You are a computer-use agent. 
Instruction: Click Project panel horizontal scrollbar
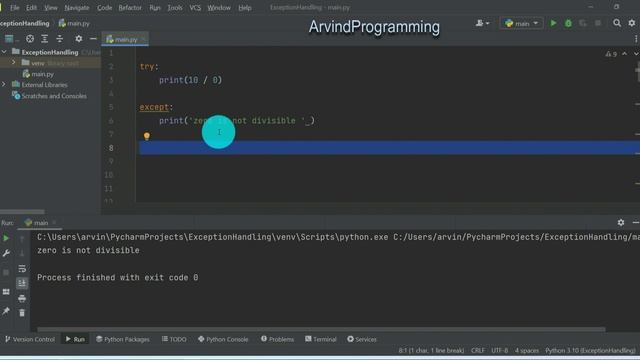coord(22,211)
